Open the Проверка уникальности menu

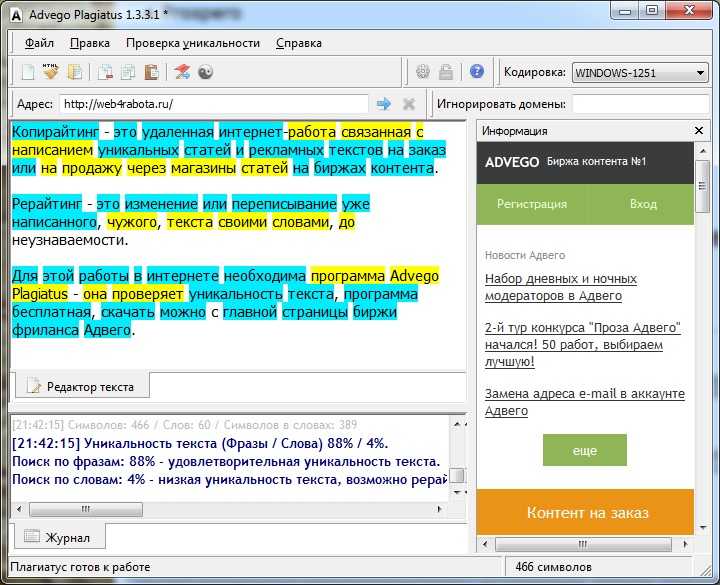[x=193, y=43]
